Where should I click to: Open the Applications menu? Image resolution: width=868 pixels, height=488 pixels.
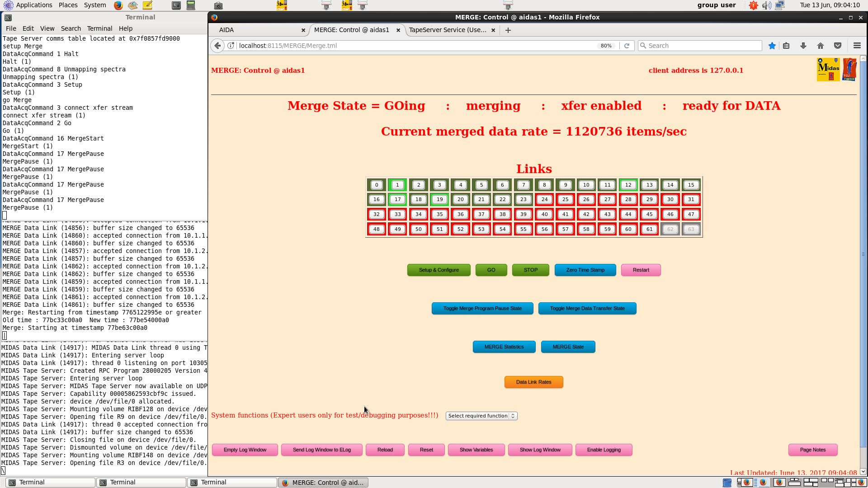pos(34,5)
